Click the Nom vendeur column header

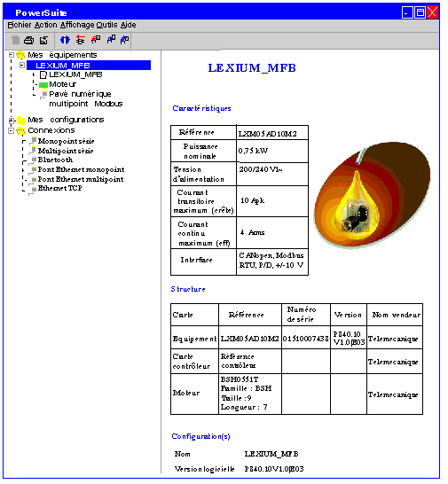coord(396,315)
